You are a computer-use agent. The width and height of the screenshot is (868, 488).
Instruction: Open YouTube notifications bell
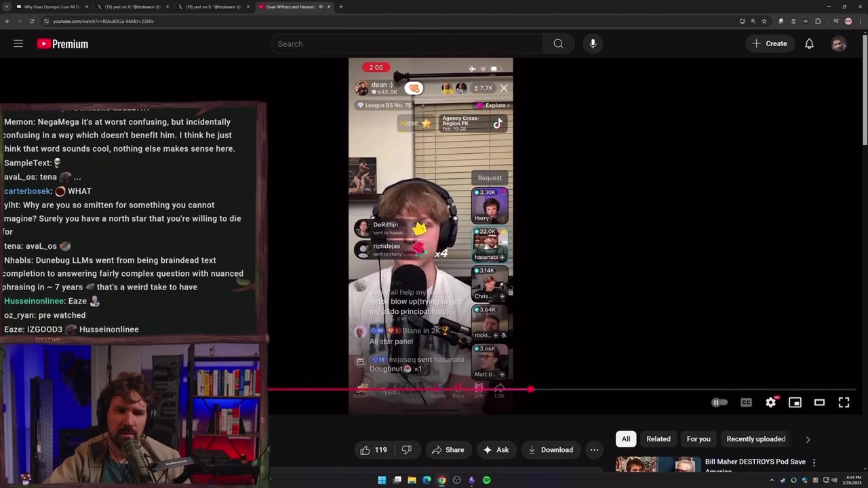coord(809,43)
